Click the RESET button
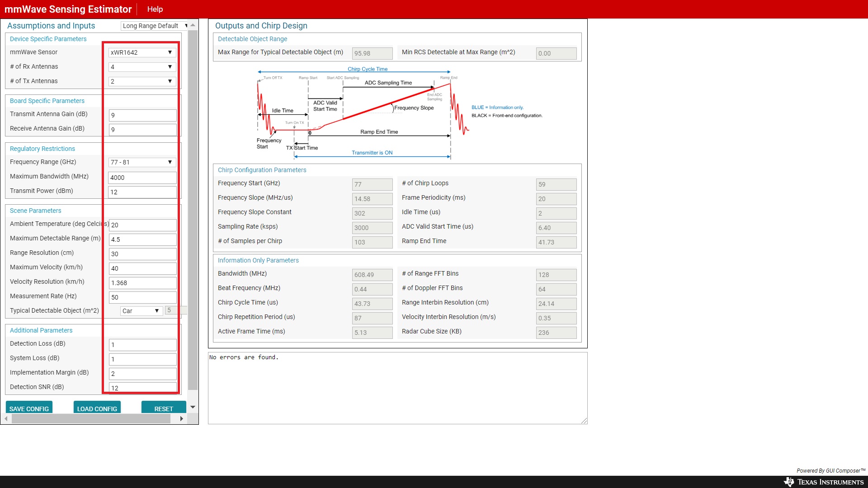This screenshot has width=868, height=488. coord(163,408)
